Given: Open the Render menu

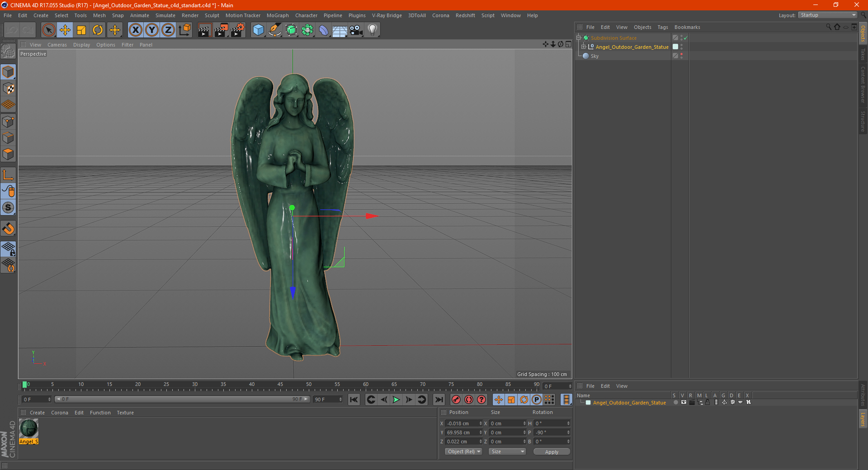Looking at the screenshot, I should pos(190,15).
